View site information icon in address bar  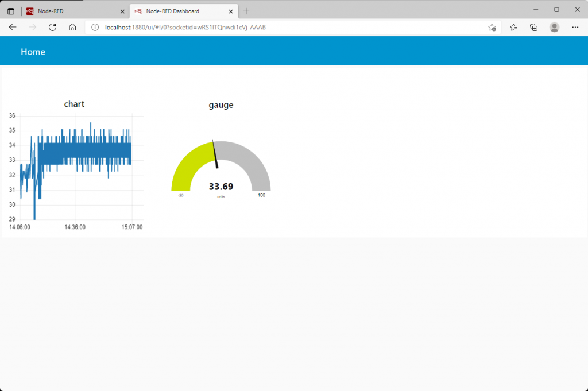click(x=95, y=28)
